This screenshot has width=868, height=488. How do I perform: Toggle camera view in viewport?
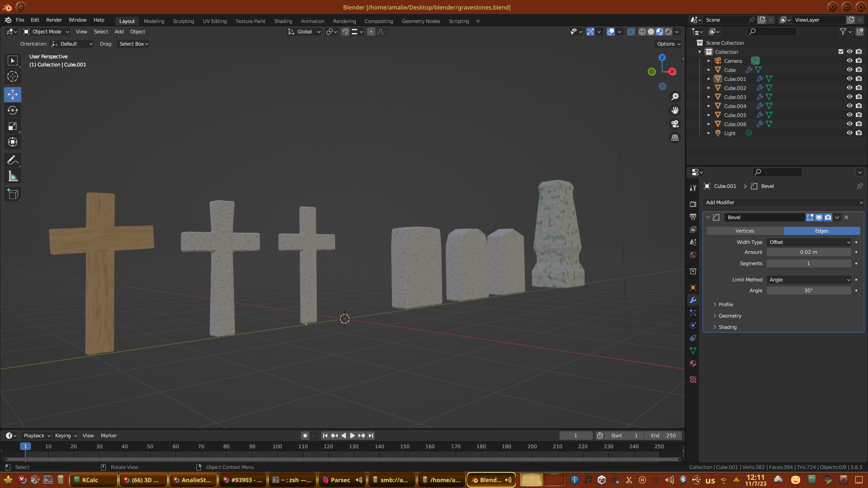pyautogui.click(x=675, y=124)
